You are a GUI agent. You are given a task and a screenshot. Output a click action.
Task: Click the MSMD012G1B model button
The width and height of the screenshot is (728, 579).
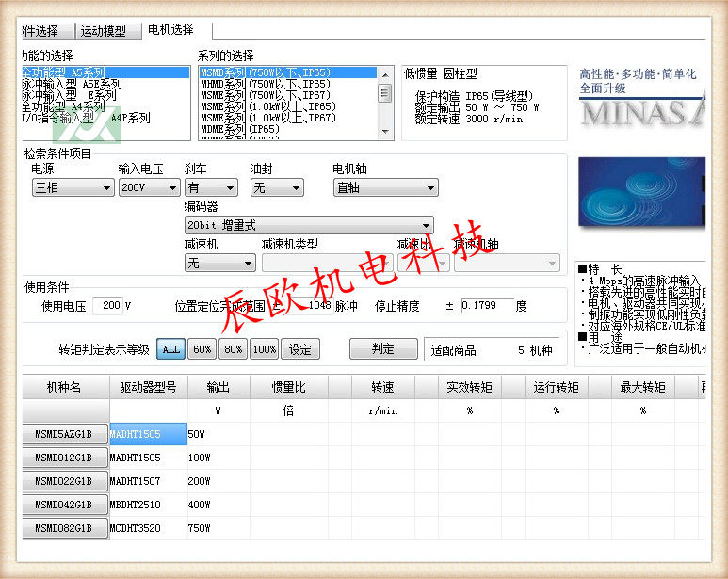coord(65,458)
